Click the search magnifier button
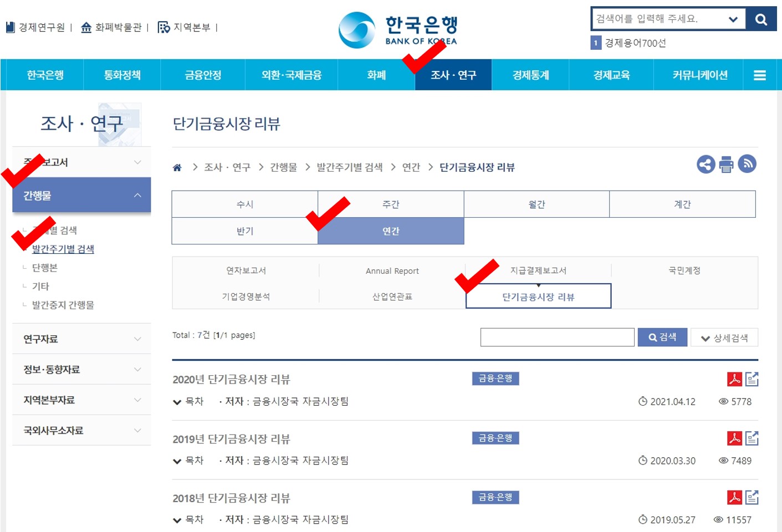This screenshot has width=782, height=532. click(x=761, y=18)
